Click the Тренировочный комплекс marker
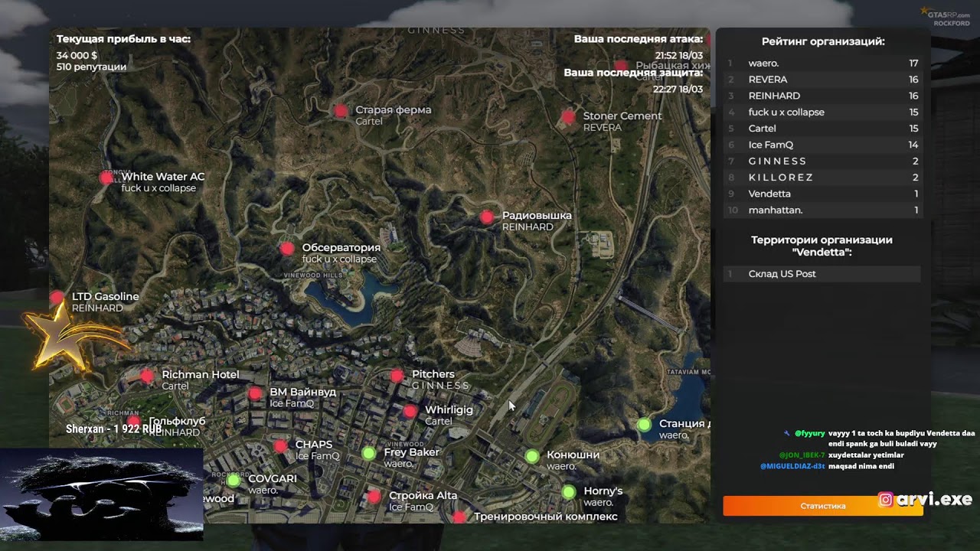The height and width of the screenshot is (551, 980). [459, 517]
